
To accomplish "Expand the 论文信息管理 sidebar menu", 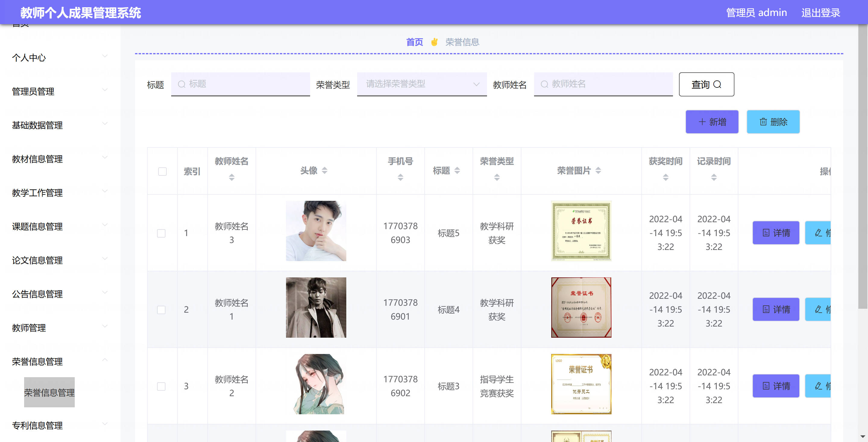I will click(60, 260).
